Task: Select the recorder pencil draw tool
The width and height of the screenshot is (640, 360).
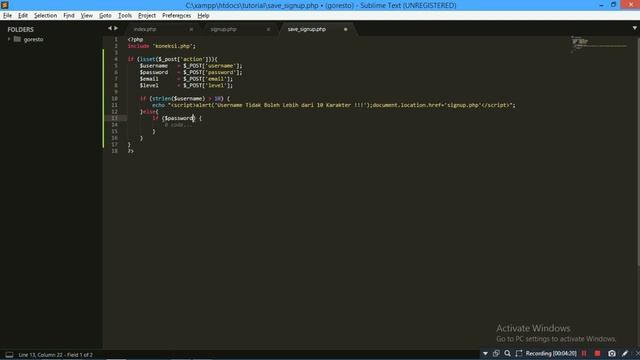Action: tap(625, 353)
